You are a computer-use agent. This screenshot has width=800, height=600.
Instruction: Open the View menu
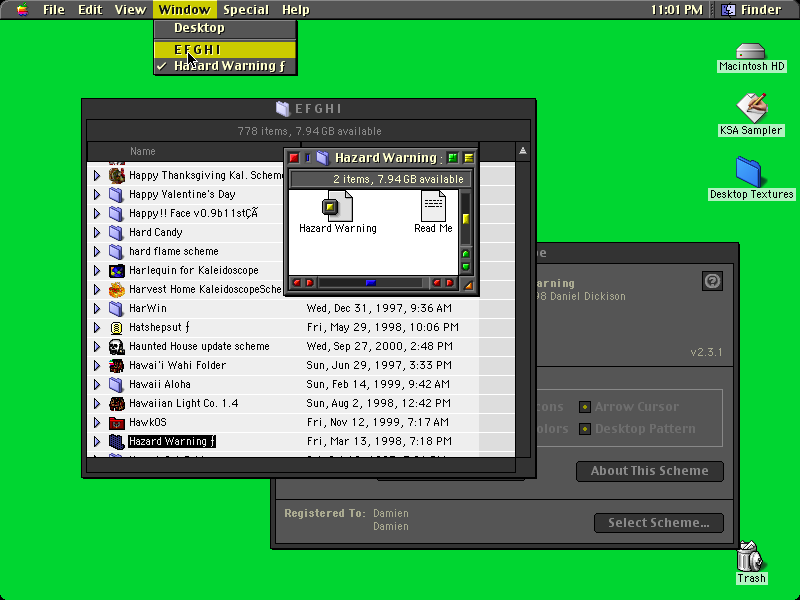click(130, 10)
